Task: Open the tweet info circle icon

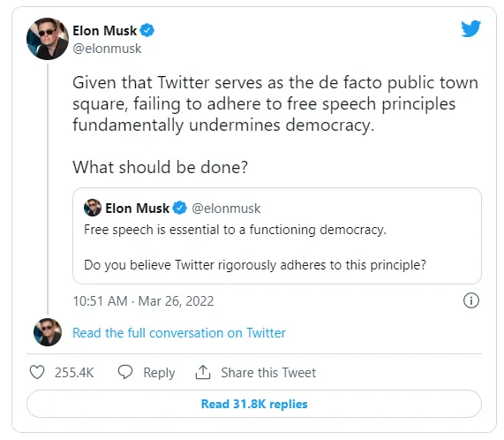Action: click(x=470, y=300)
